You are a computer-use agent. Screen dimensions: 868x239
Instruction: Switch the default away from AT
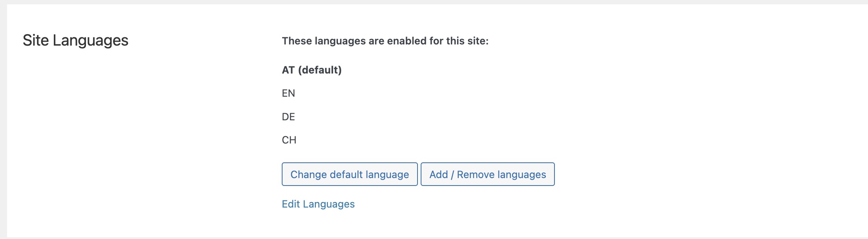pos(350,174)
